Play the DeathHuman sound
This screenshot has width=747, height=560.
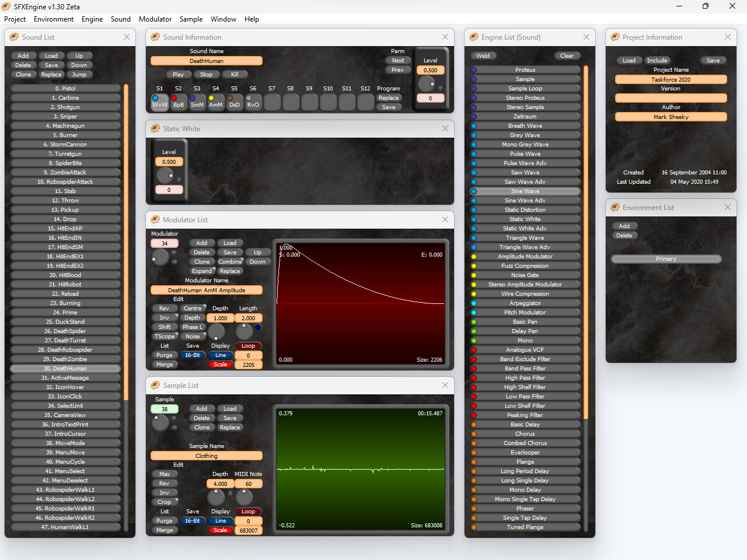pos(178,74)
